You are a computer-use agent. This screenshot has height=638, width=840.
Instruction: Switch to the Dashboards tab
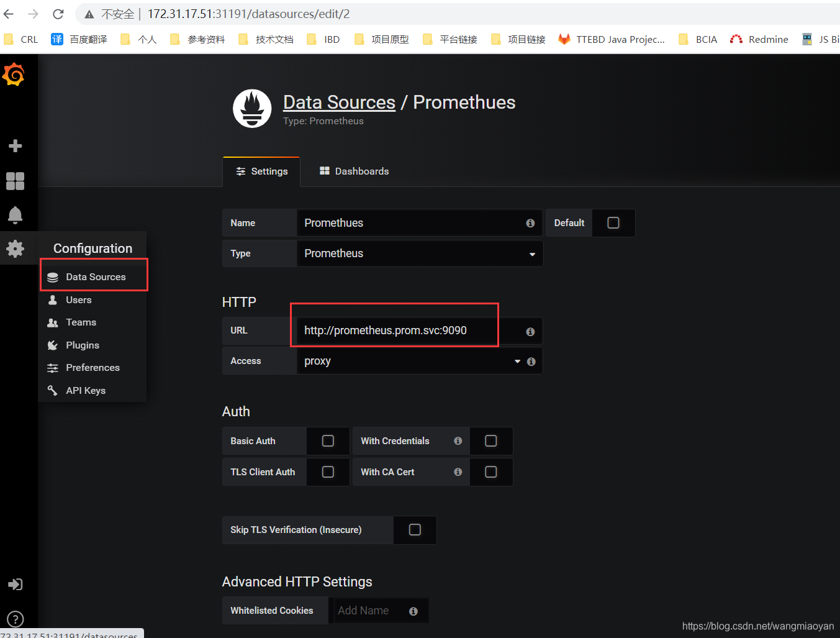354,171
